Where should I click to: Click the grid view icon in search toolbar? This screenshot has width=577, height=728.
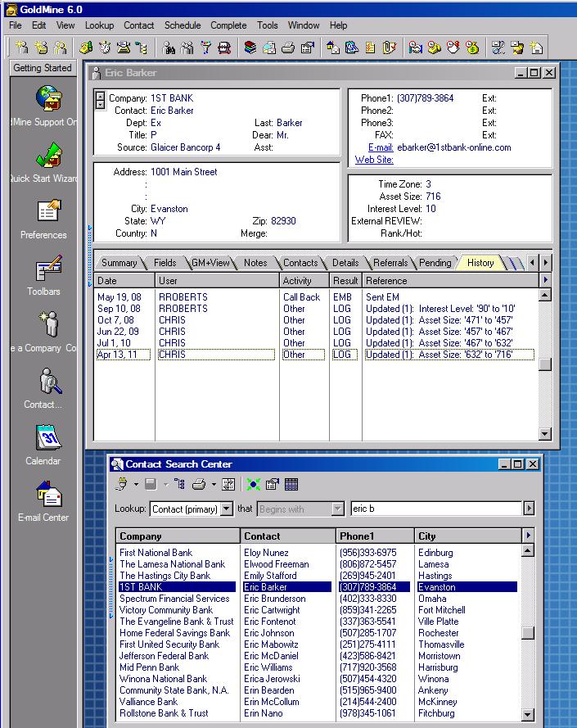coord(291,484)
